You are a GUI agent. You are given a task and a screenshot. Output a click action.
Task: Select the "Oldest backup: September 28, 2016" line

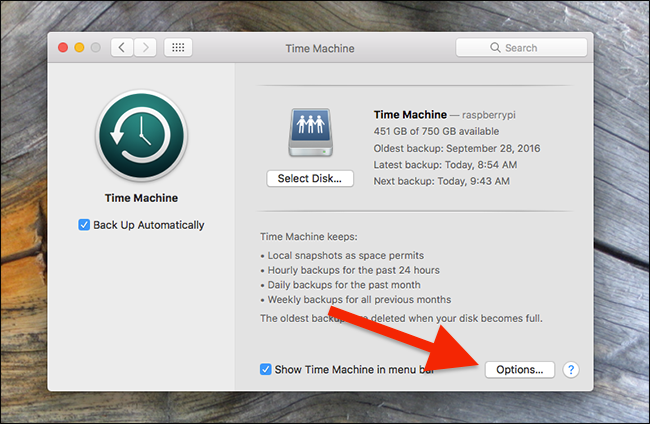coord(457,148)
